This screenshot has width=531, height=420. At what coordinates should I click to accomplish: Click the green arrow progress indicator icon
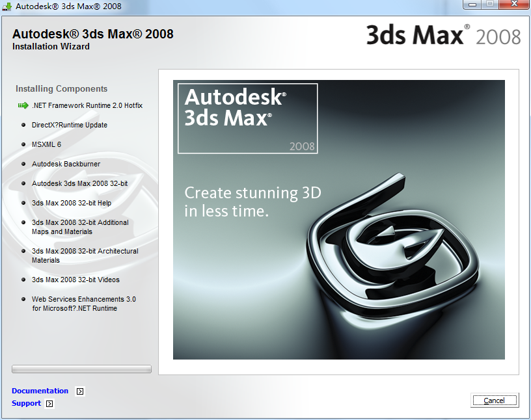tap(23, 105)
